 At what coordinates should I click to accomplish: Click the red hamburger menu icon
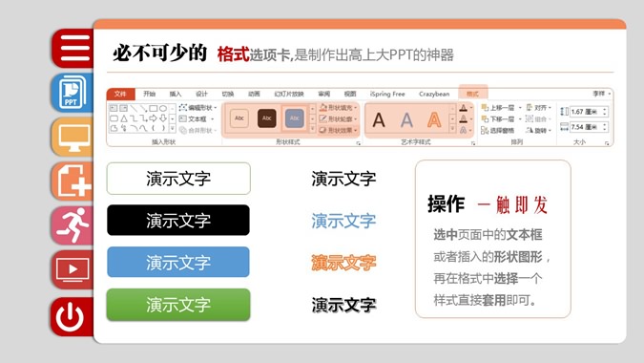[x=73, y=49]
